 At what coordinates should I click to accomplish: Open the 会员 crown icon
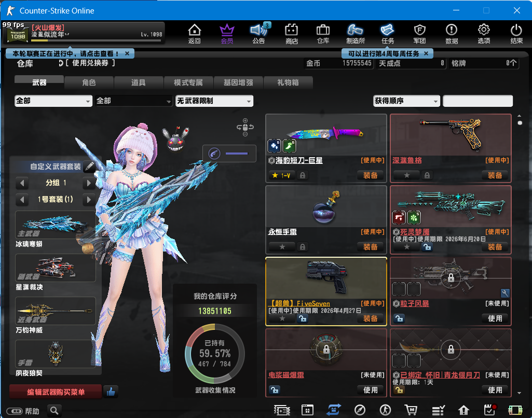click(227, 34)
